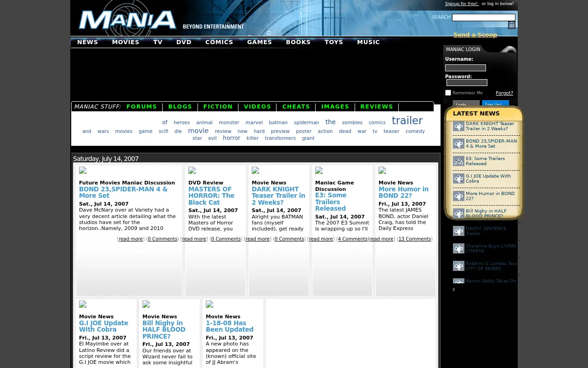Click icon beside More Humor in BOND 22? news
Screen dimensions: 588x368
(458, 196)
